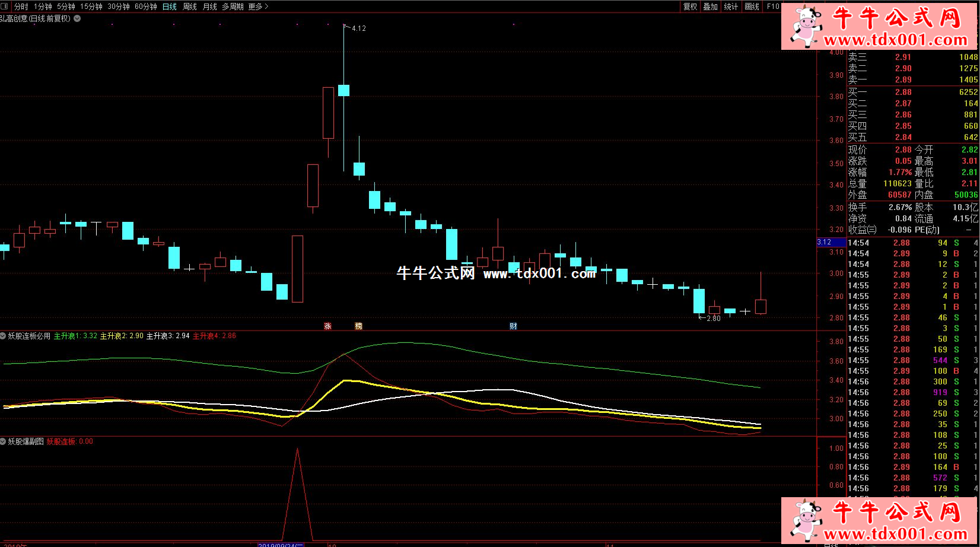The height and width of the screenshot is (547, 980).
Task: Click the 总量 110623 volume value
Action: point(898,183)
